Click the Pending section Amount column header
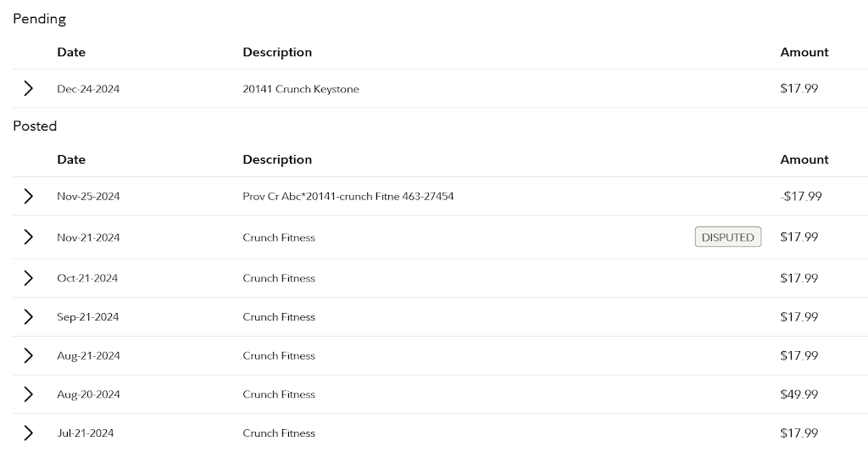This screenshot has height=452, width=868. click(x=804, y=53)
